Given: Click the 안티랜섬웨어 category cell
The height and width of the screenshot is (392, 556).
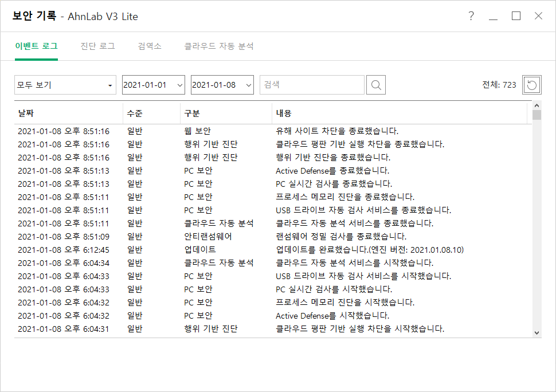Looking at the screenshot, I should tap(208, 237).
